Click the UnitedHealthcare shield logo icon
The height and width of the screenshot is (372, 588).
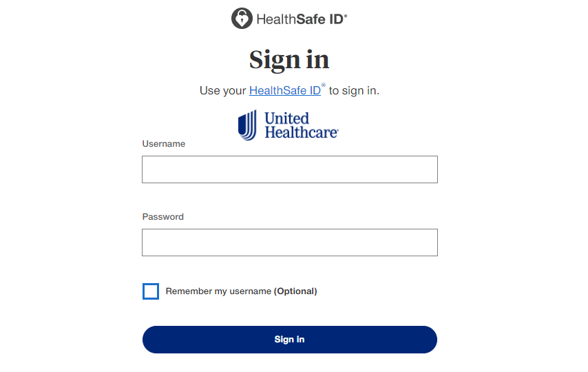tap(247, 125)
